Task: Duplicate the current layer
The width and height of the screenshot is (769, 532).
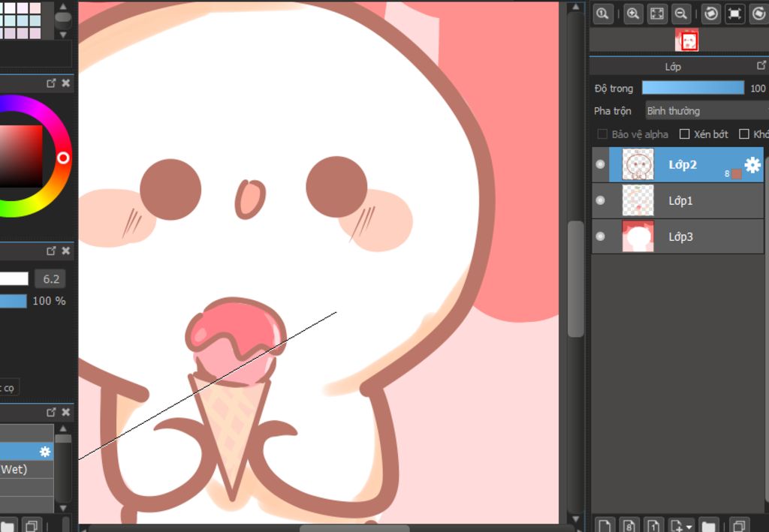Action: pos(739,525)
